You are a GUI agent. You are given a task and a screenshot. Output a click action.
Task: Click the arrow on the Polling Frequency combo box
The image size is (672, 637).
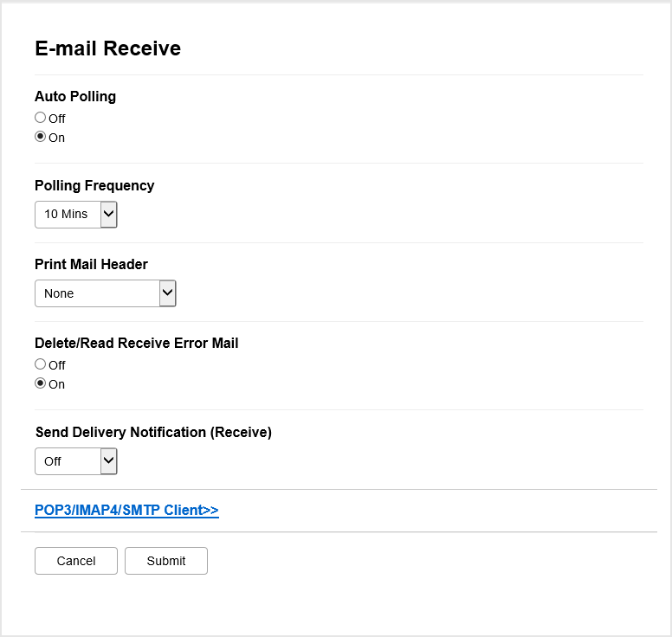[x=108, y=214]
